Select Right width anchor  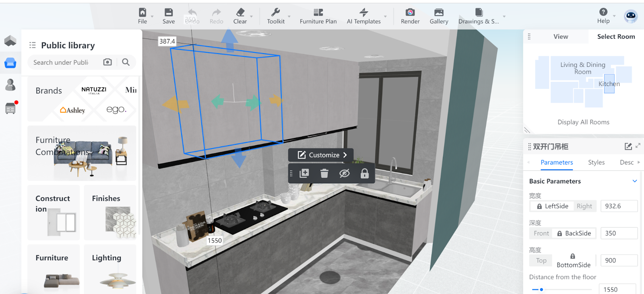click(x=584, y=206)
